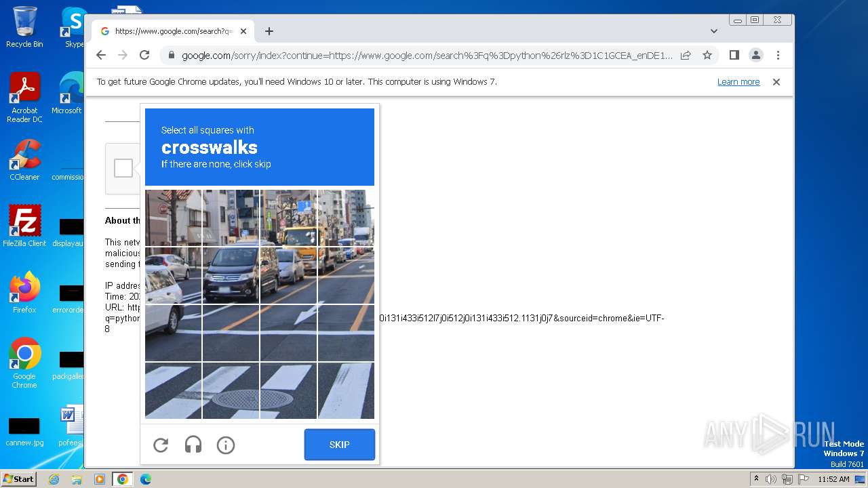Viewport: 868px width, 488px height.
Task: Open Internet Explorer from the taskbar
Action: pos(54,479)
